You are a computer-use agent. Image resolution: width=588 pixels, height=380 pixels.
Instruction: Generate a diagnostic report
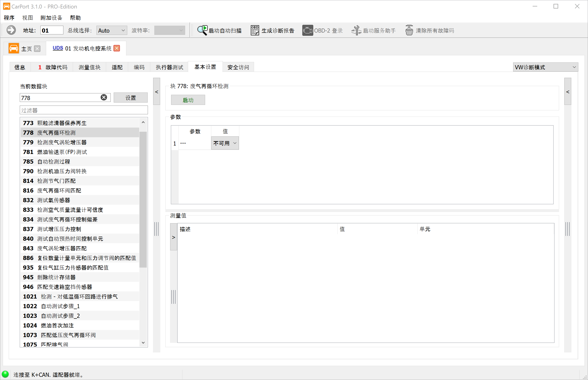click(x=272, y=30)
